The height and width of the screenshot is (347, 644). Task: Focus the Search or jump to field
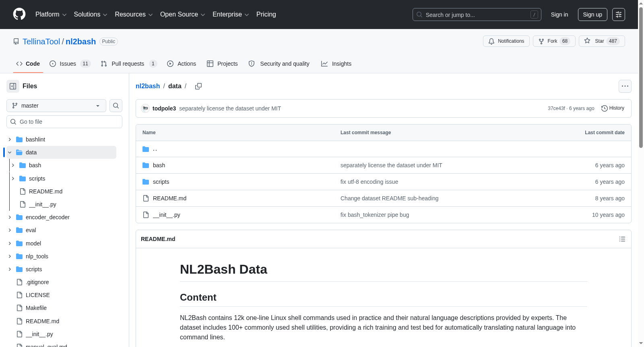[477, 15]
